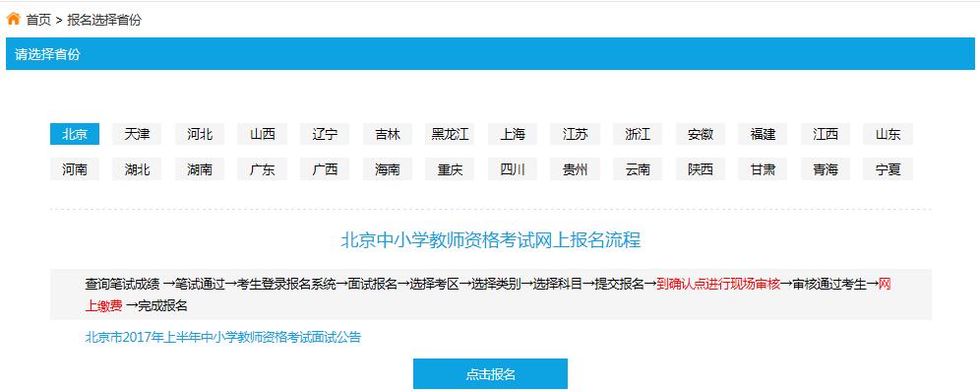Pick 安徽 province option
This screenshot has height=392, width=980.
click(x=701, y=134)
